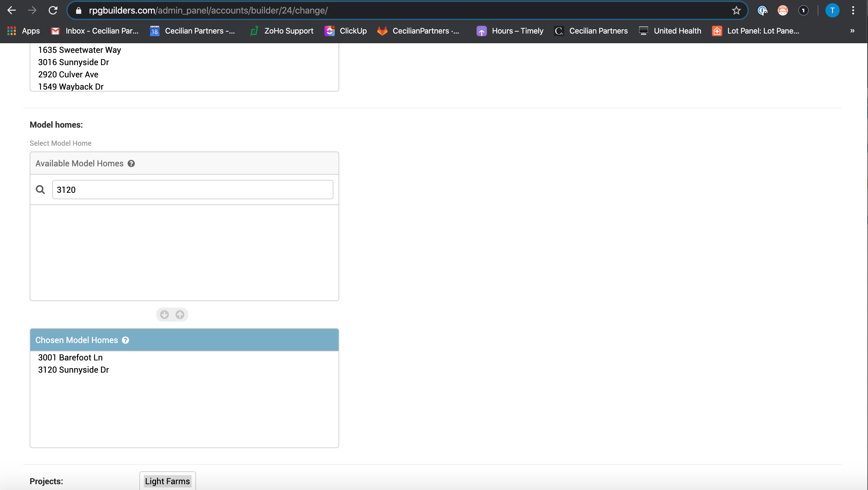
Task: Select 3001 Barefoot Ln in chosen list
Action: coord(70,357)
